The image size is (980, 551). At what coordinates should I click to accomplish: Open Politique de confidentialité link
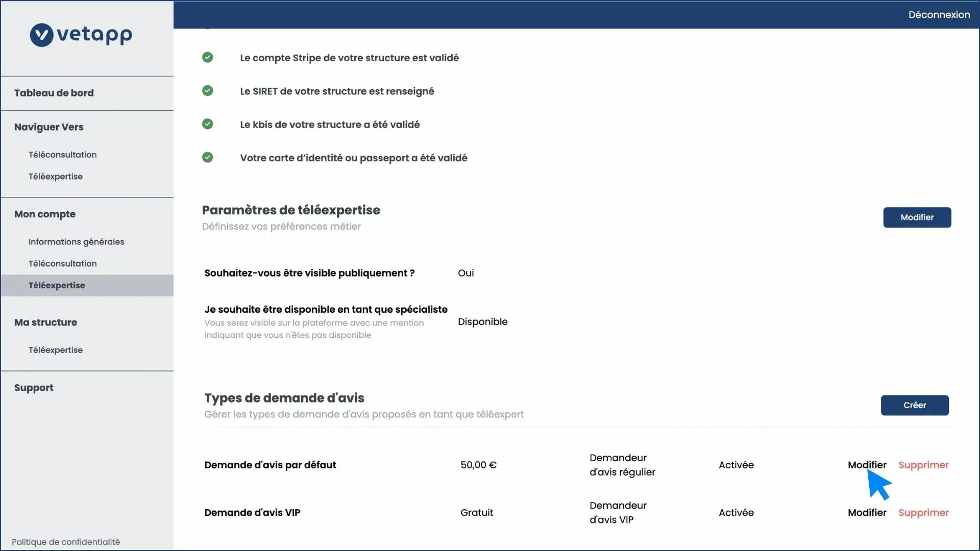coord(66,542)
